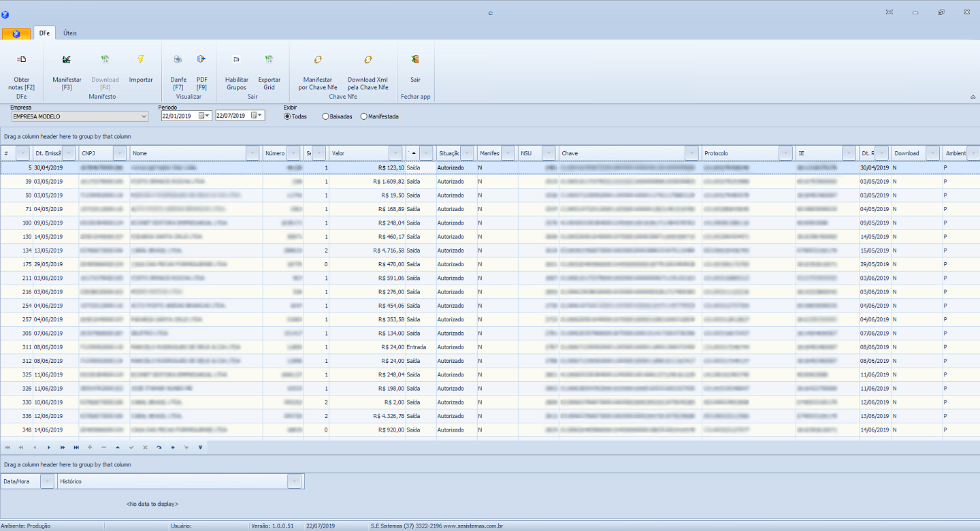This screenshot has height=531, width=980.
Task: Select the Todas radio option
Action: click(287, 116)
